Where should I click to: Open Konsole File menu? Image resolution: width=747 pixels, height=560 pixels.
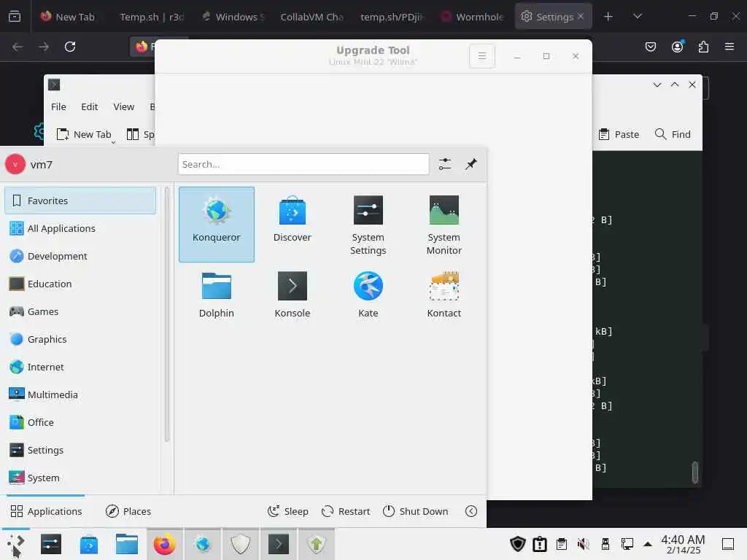(58, 106)
